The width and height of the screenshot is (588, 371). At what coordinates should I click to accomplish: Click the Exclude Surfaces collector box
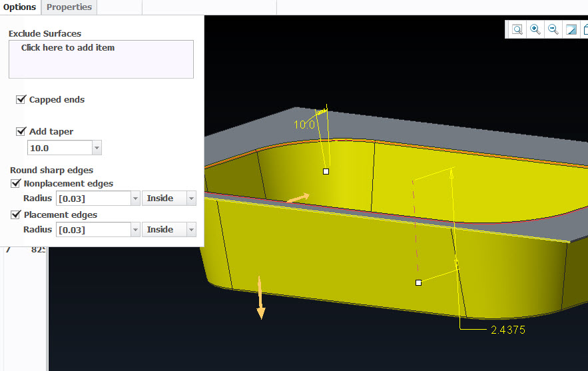[x=101, y=59]
